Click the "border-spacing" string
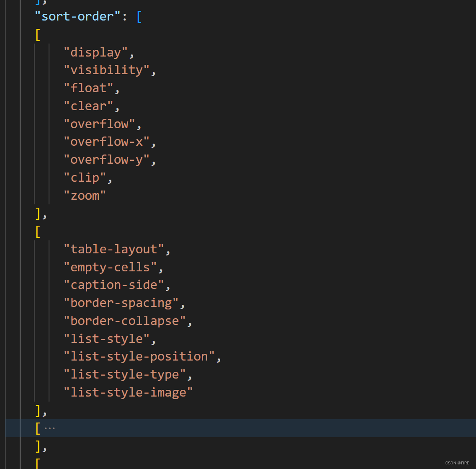 click(121, 303)
